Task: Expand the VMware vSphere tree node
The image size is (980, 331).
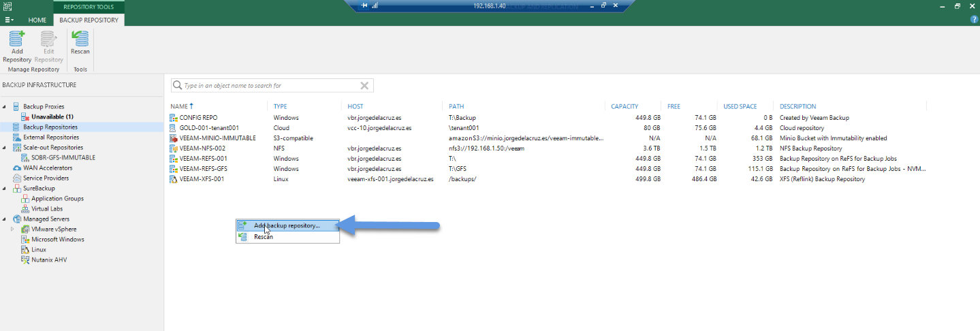Action: tap(13, 230)
